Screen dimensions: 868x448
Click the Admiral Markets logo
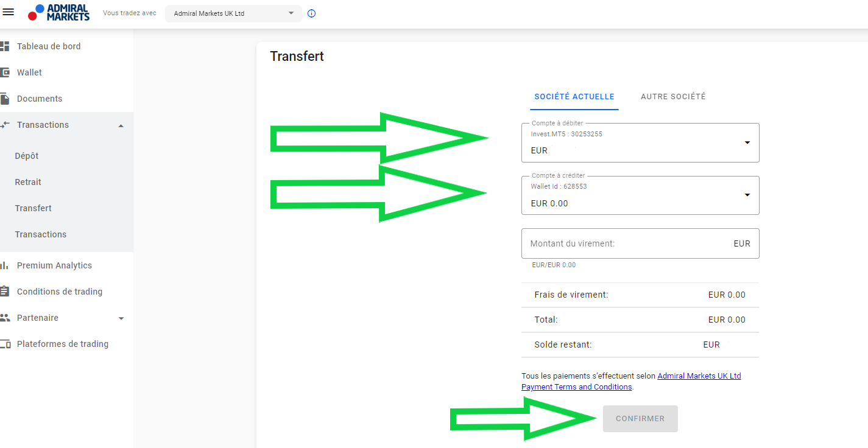pos(58,13)
